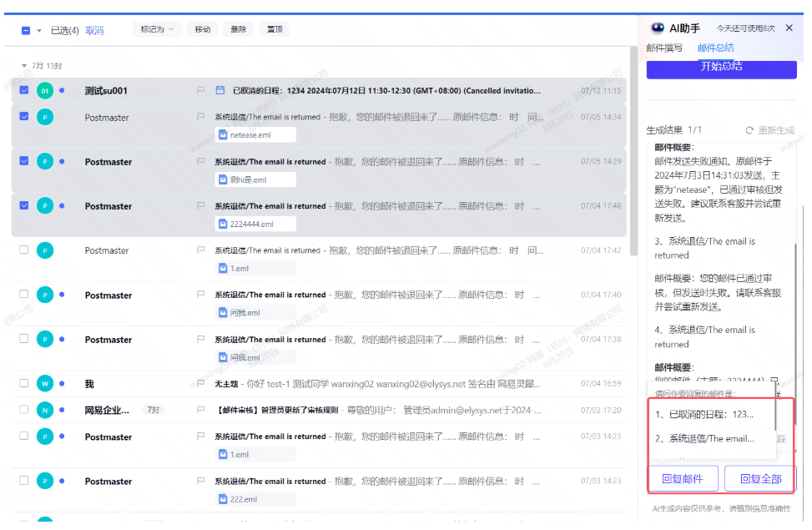Uncheck the 测试su001 email checkbox
This screenshot has width=812, height=530.
(24, 90)
